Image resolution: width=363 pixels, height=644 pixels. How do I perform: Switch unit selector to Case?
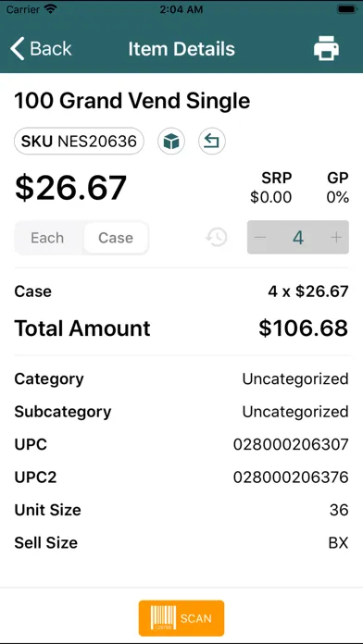pyautogui.click(x=116, y=238)
